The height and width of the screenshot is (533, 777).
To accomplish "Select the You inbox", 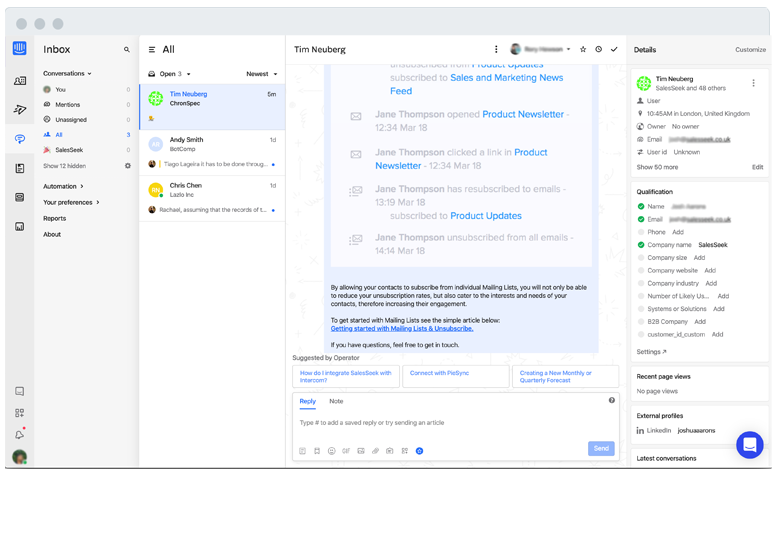I will [86, 90].
